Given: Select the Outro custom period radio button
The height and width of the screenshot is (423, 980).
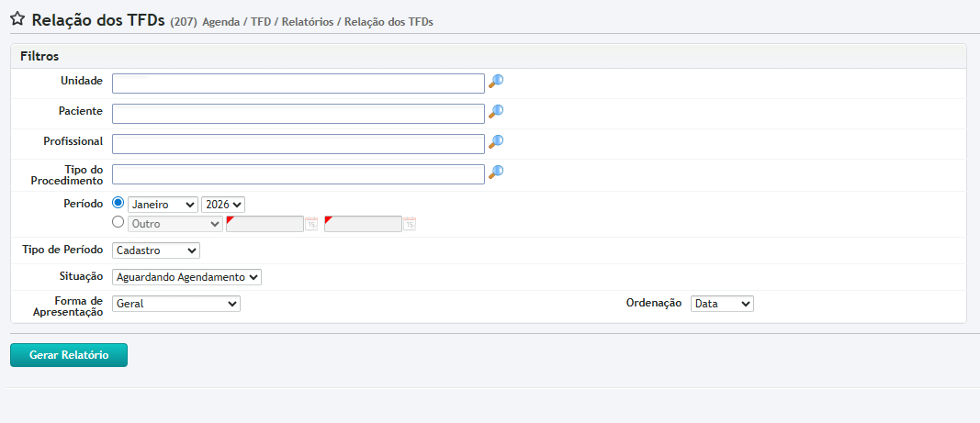Looking at the screenshot, I should click(118, 222).
